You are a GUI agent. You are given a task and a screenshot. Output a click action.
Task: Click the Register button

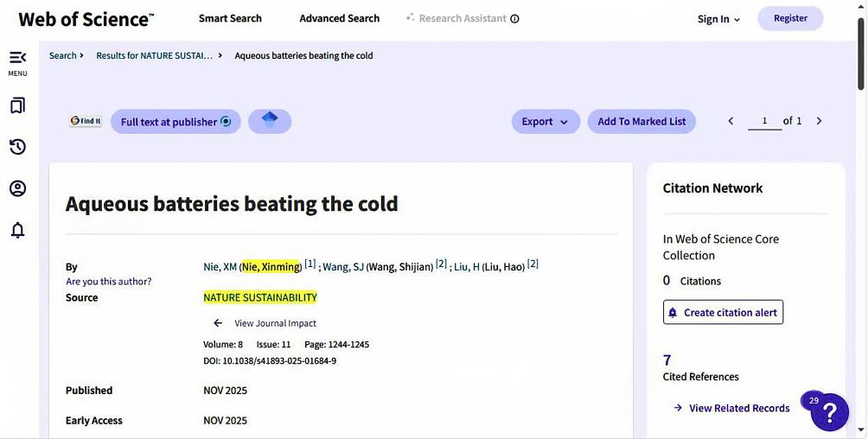pyautogui.click(x=790, y=18)
